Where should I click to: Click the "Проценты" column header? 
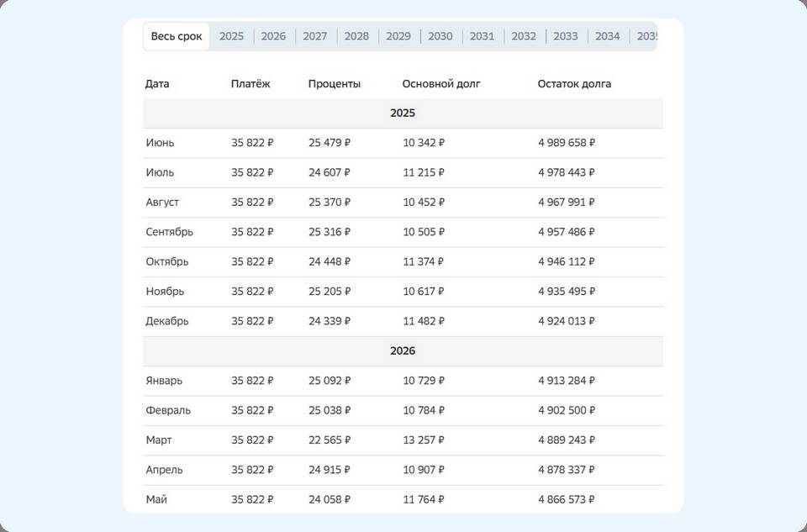335,84
